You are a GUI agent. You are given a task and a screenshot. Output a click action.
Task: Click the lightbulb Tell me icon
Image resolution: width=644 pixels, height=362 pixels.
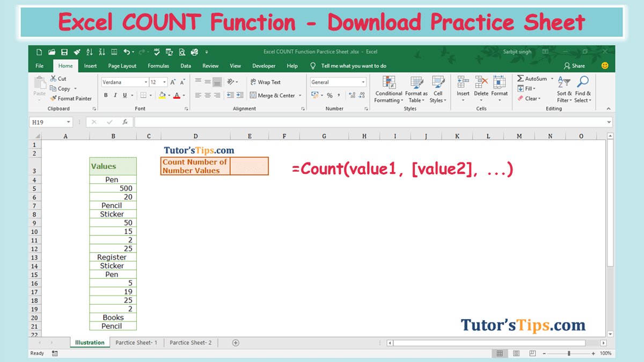[313, 65]
